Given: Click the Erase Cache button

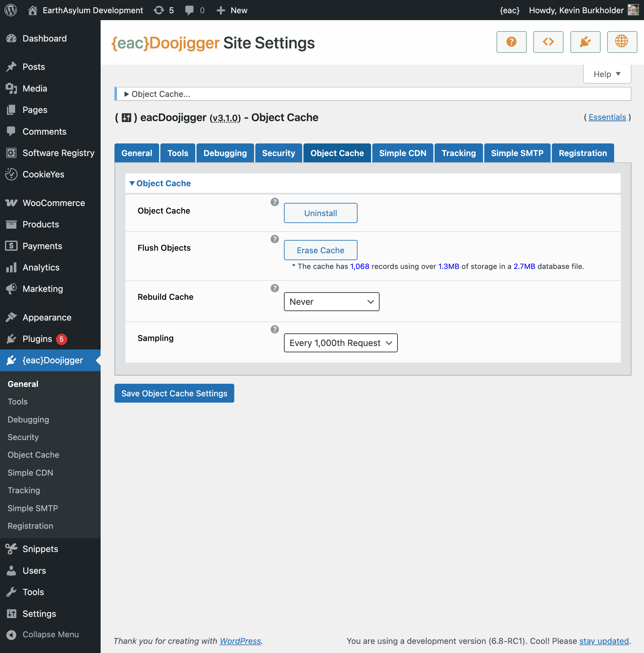Looking at the screenshot, I should coord(320,250).
